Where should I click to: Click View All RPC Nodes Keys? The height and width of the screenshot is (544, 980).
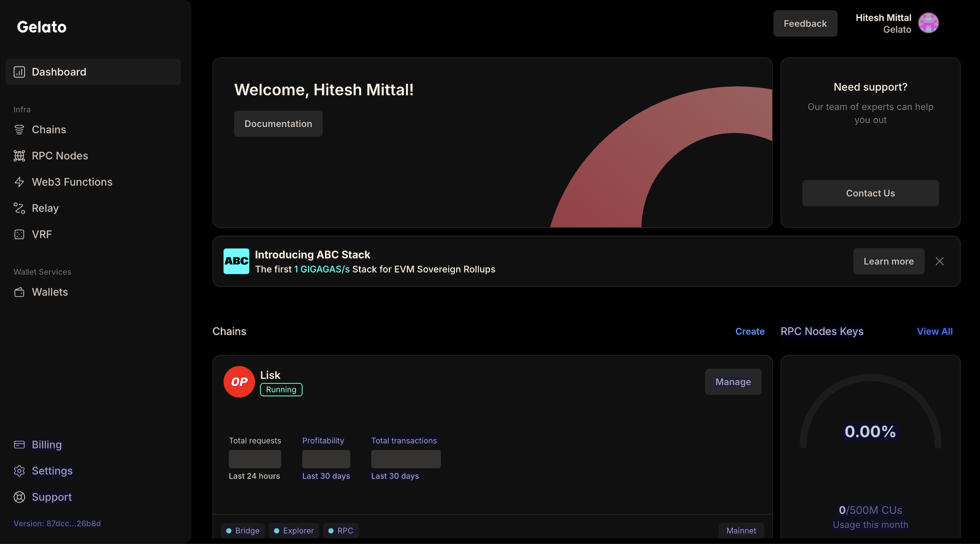click(934, 331)
